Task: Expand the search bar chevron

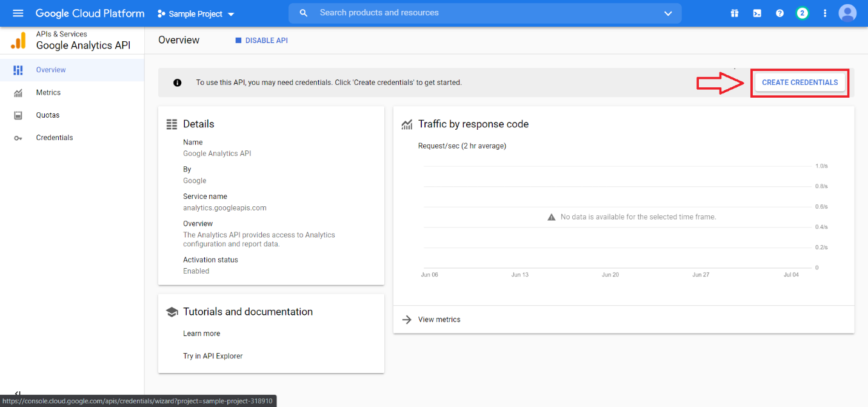Action: [668, 13]
